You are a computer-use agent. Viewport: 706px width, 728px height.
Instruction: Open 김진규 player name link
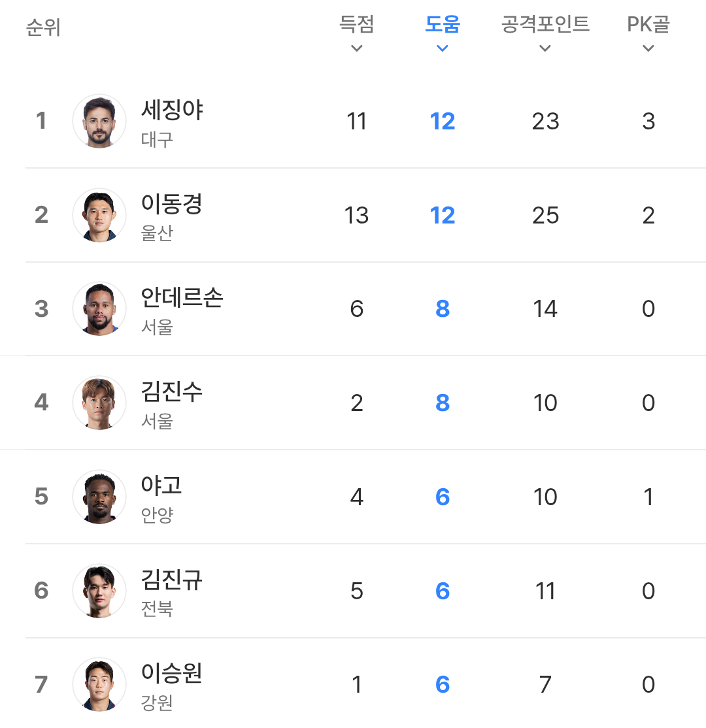(172, 580)
